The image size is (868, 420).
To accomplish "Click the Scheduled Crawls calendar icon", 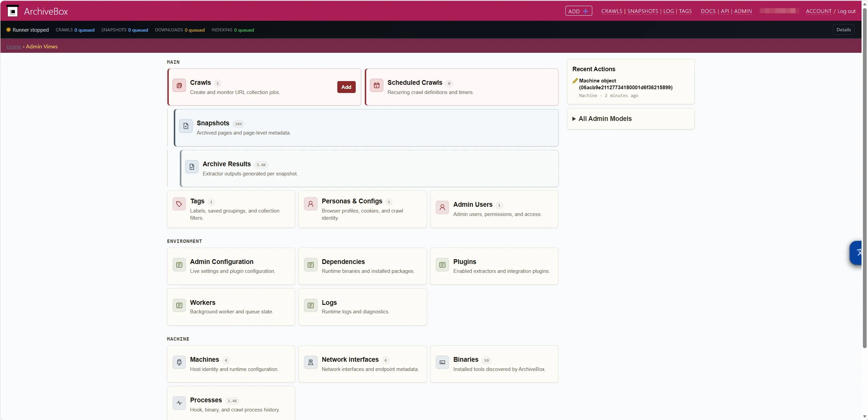I will click(376, 85).
